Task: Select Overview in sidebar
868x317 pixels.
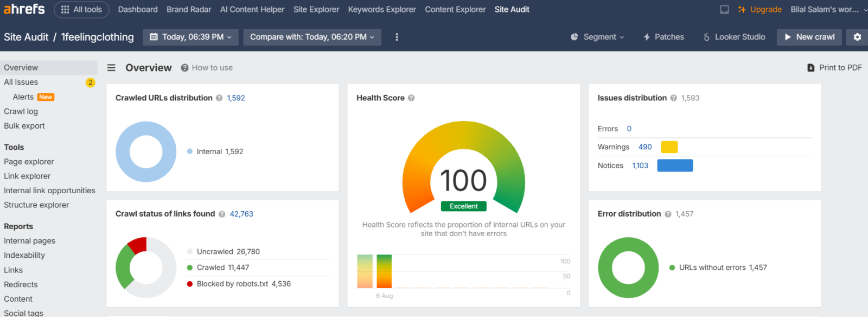Action: pyautogui.click(x=49, y=68)
